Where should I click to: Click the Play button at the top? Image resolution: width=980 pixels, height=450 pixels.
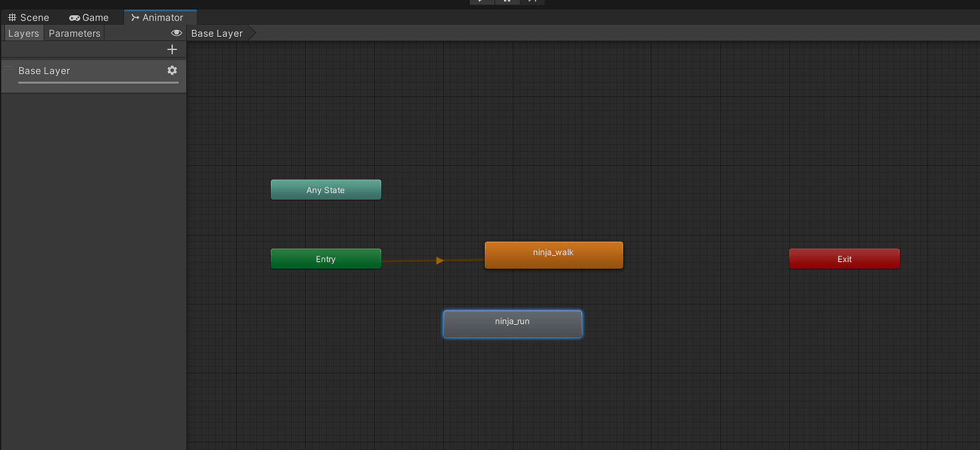pos(481,2)
